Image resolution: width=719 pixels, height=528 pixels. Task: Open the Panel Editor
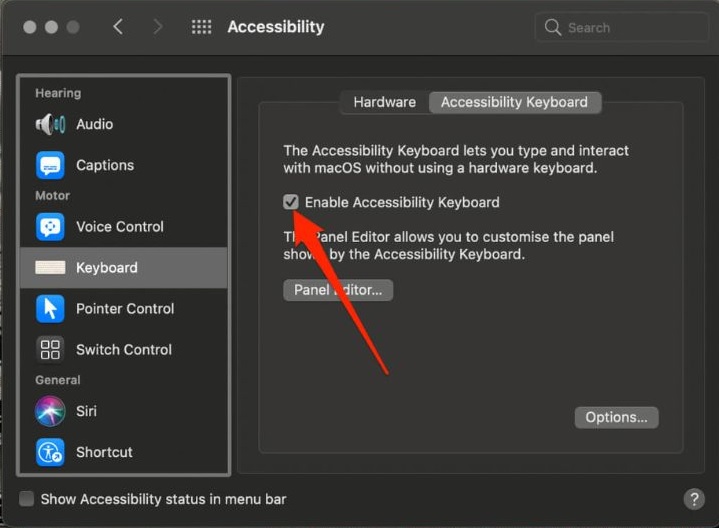pyautogui.click(x=338, y=290)
